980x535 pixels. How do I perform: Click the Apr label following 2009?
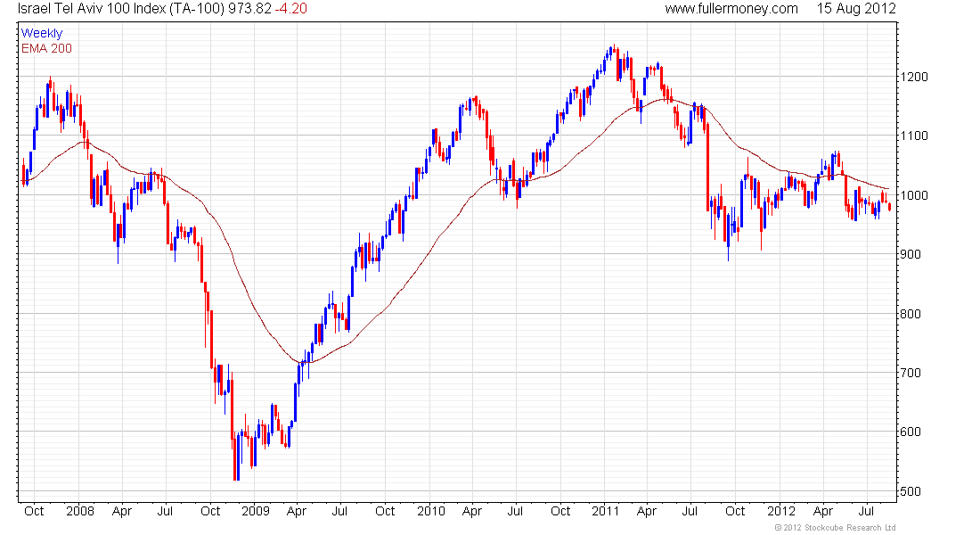(297, 512)
